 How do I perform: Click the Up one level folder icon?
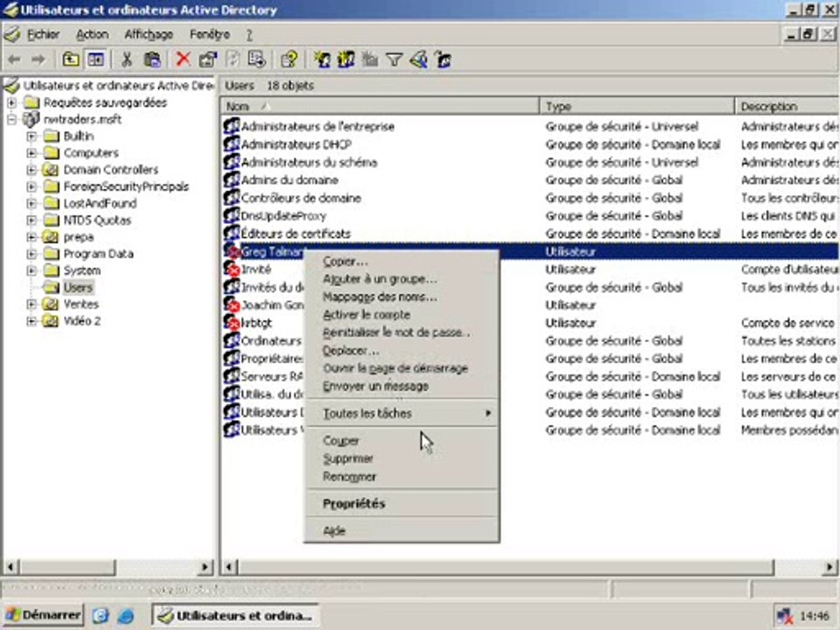(71, 59)
